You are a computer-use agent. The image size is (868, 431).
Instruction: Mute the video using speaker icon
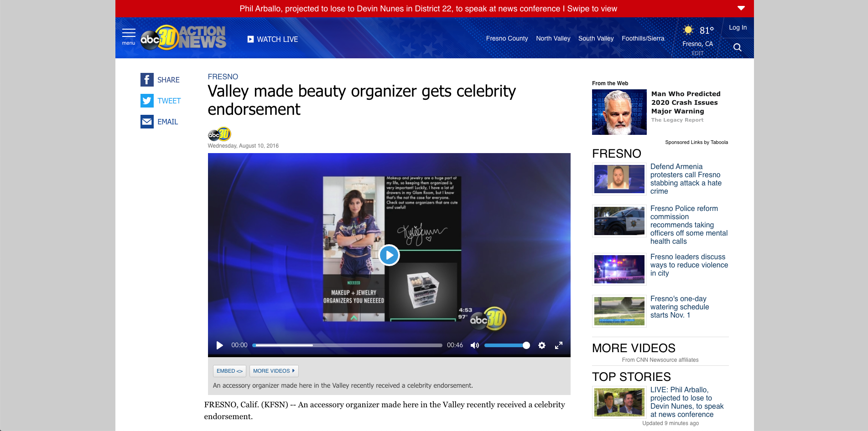(x=474, y=345)
